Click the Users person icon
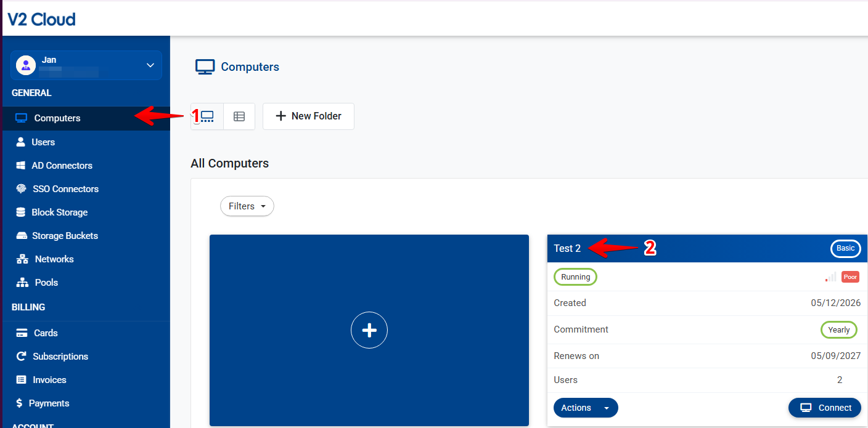This screenshot has height=428, width=868. pyautogui.click(x=22, y=142)
